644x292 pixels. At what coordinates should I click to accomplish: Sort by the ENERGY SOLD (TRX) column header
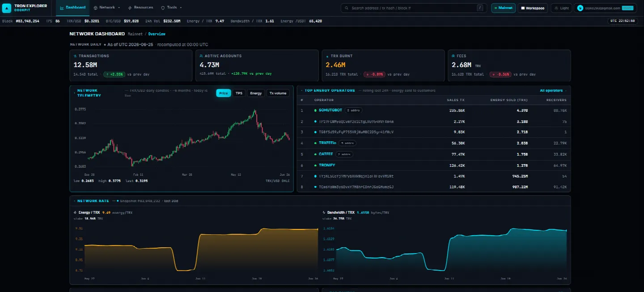[509, 100]
